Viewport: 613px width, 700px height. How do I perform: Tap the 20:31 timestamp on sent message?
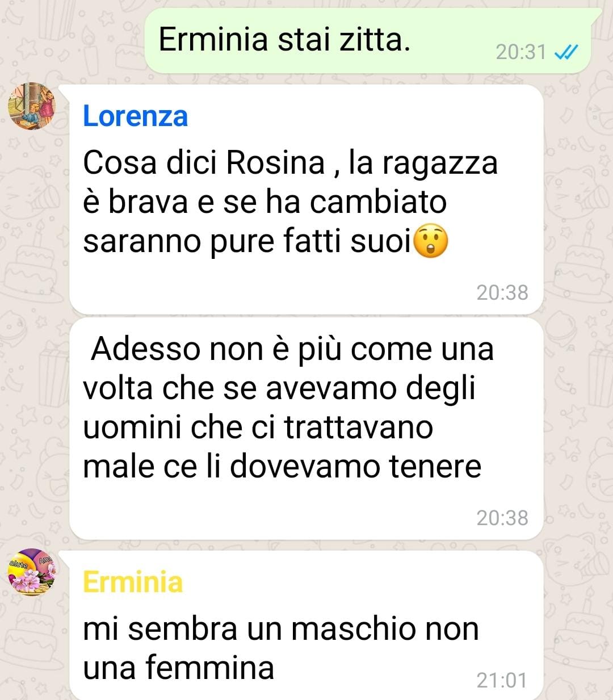coord(520,52)
